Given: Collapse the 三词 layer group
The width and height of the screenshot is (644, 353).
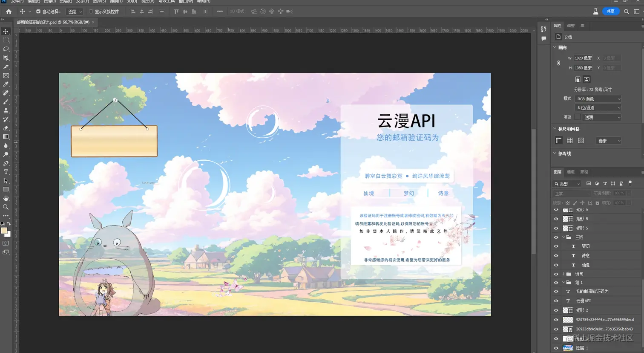Looking at the screenshot, I should coord(563,237).
